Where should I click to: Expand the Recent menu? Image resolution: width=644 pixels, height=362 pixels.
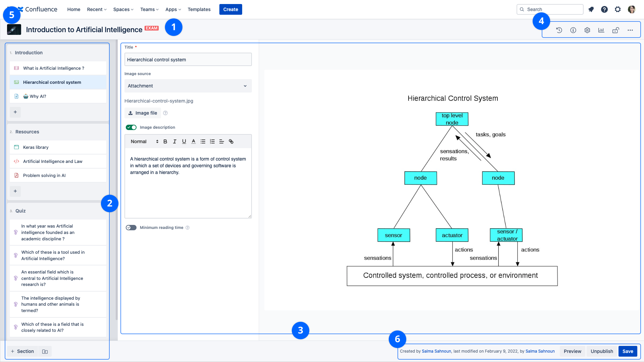(x=97, y=9)
